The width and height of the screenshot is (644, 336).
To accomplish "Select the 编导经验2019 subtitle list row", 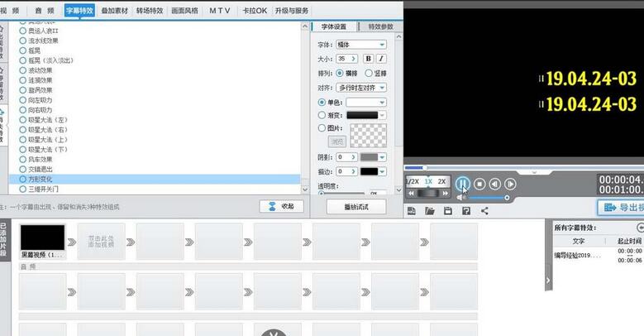I will pyautogui.click(x=599, y=256).
